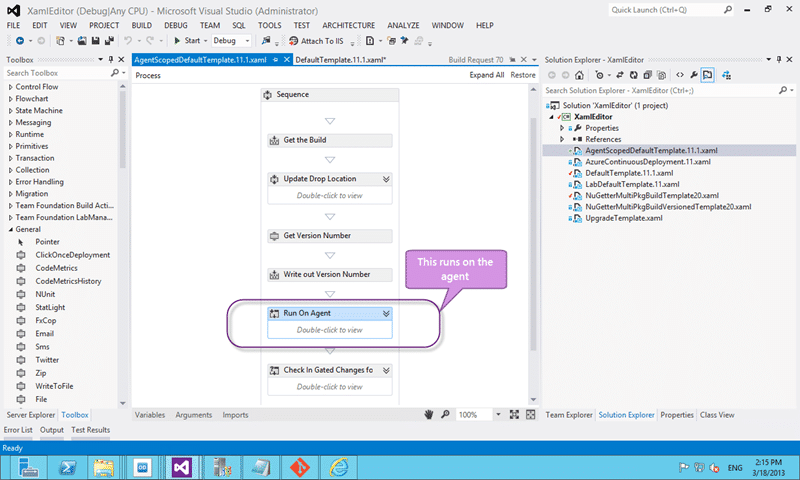Click the Show All Files icon in Solution Explorer

click(x=661, y=75)
